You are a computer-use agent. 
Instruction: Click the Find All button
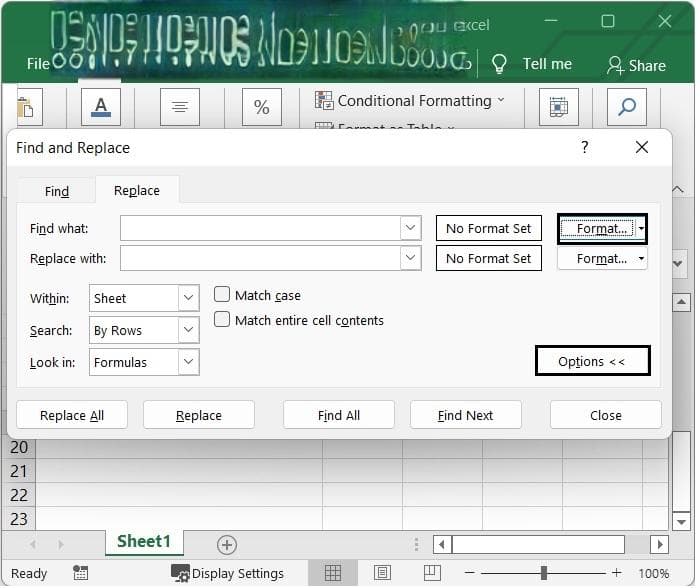(339, 415)
